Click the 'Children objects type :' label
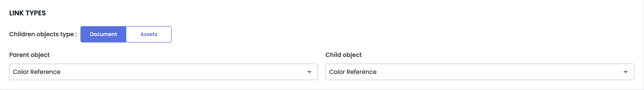The height and width of the screenshot is (90, 644). click(x=43, y=34)
